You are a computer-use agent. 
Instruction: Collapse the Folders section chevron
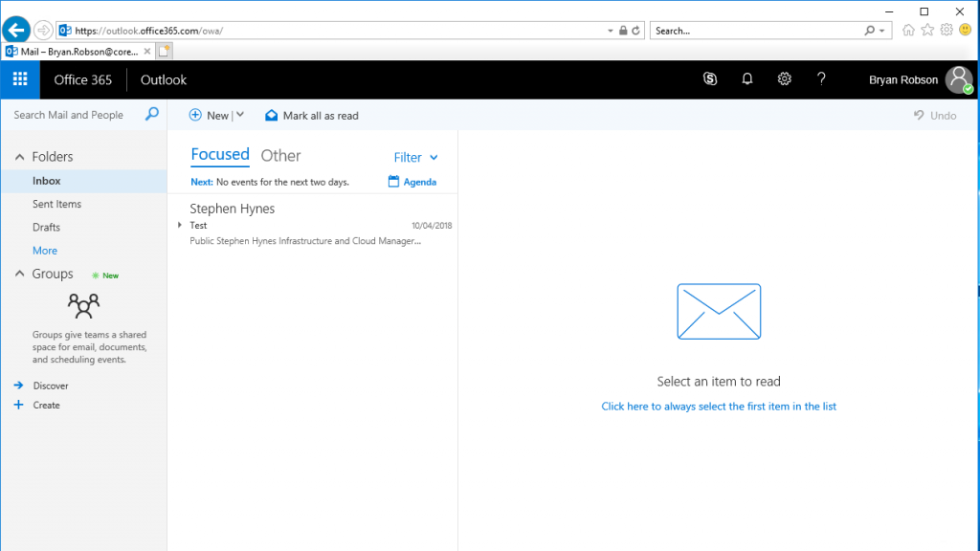coord(19,156)
